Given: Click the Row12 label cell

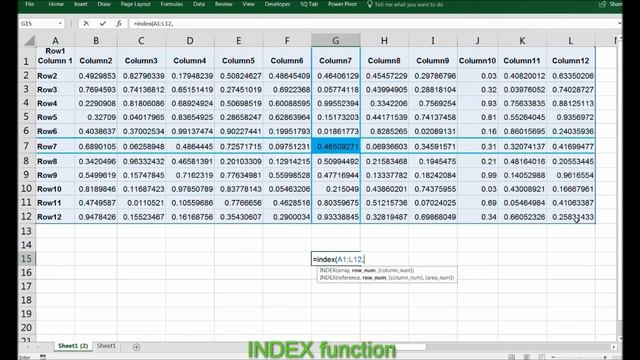Looking at the screenshot, I should point(55,217).
